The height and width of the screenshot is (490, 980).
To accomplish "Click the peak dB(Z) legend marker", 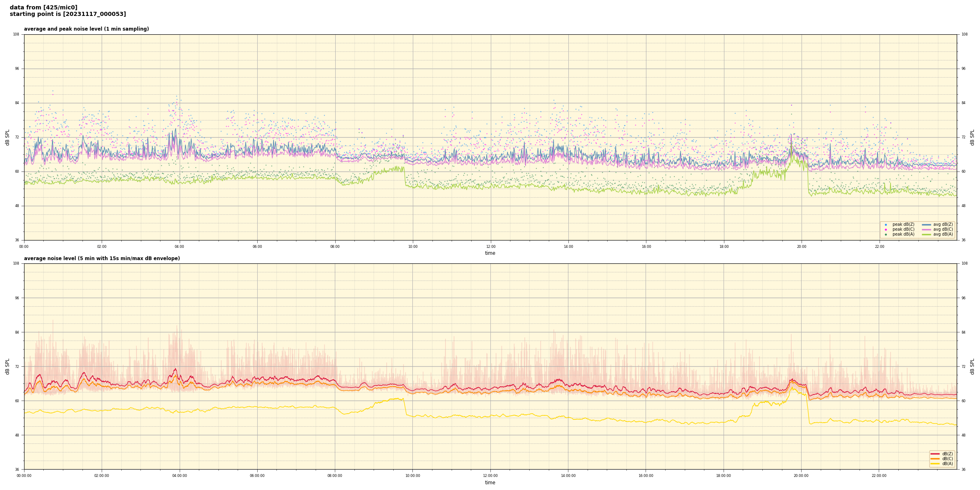I will click(886, 225).
